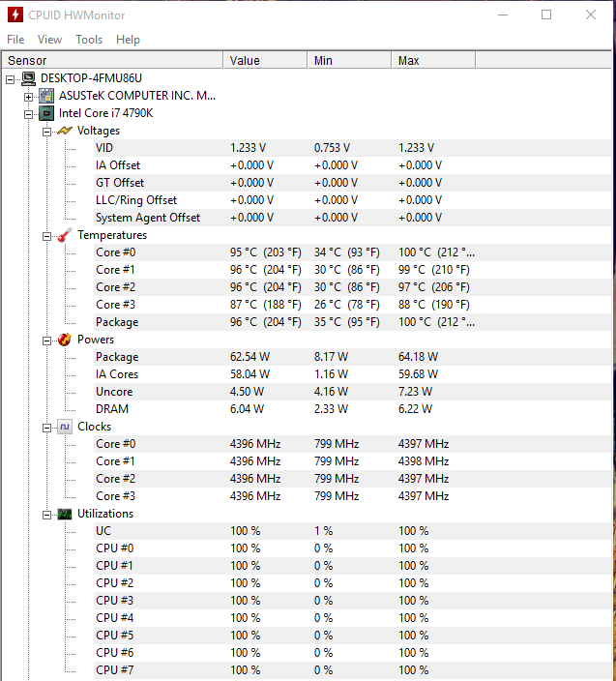Click the Utilizations graph icon
This screenshot has width=616, height=681.
coord(65,514)
